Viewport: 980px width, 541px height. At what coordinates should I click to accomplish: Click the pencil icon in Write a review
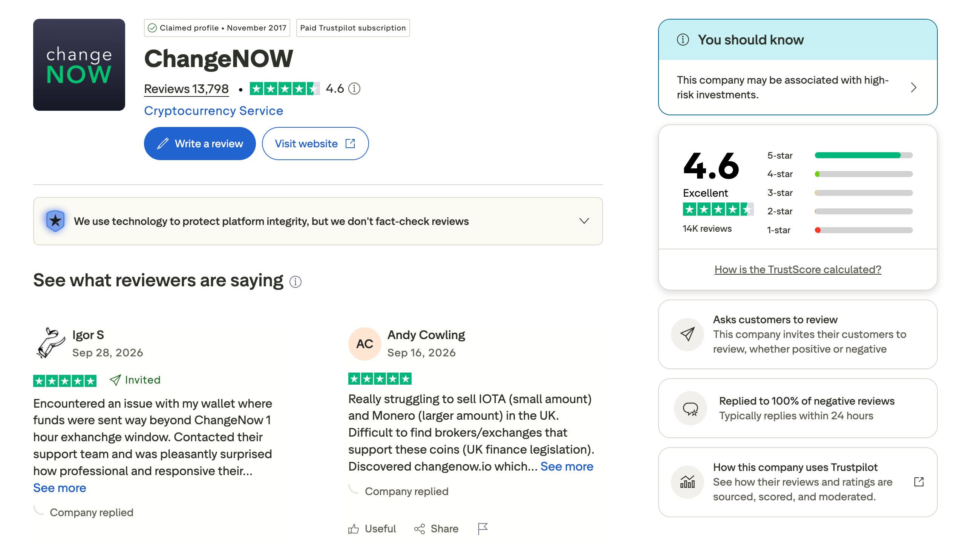(x=163, y=143)
